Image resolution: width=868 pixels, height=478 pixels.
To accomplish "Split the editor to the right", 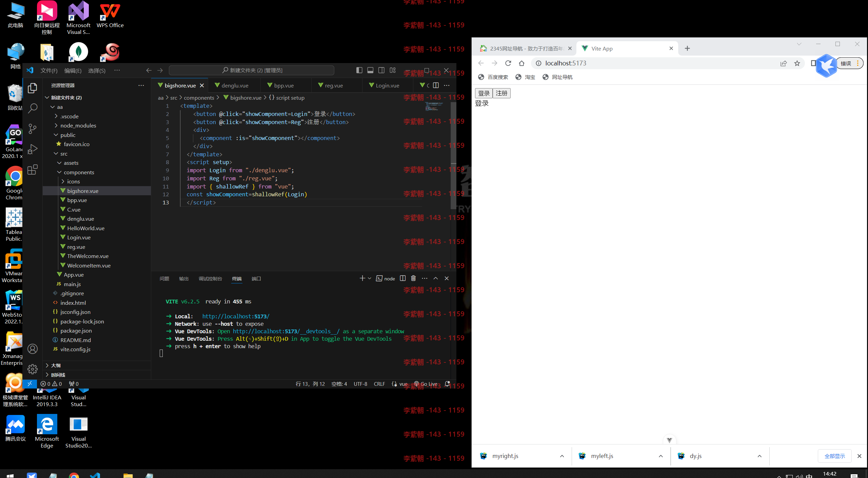I will tap(436, 85).
